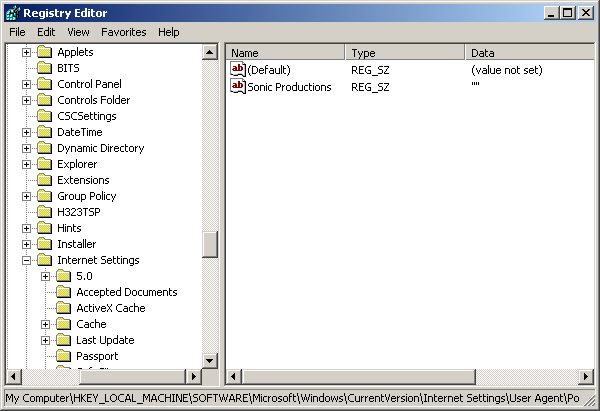Click the (Default) string value icon

(x=238, y=70)
